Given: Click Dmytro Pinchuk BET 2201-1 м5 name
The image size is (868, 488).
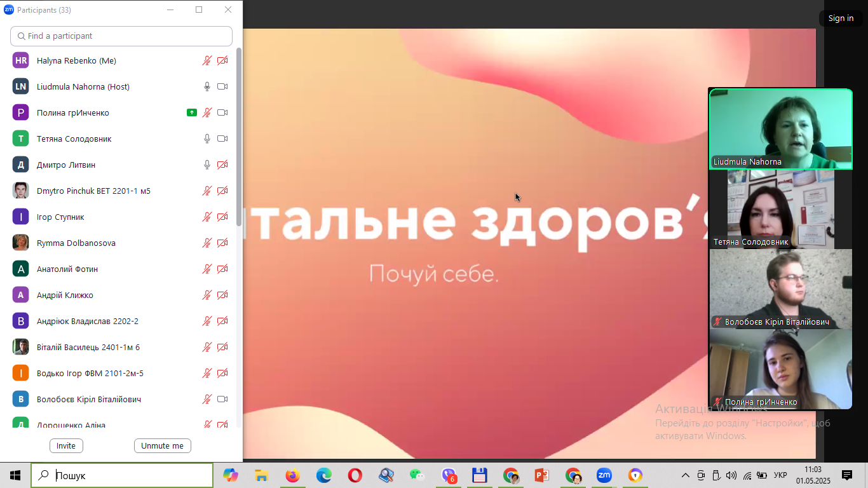Looking at the screenshot, I should [x=93, y=191].
